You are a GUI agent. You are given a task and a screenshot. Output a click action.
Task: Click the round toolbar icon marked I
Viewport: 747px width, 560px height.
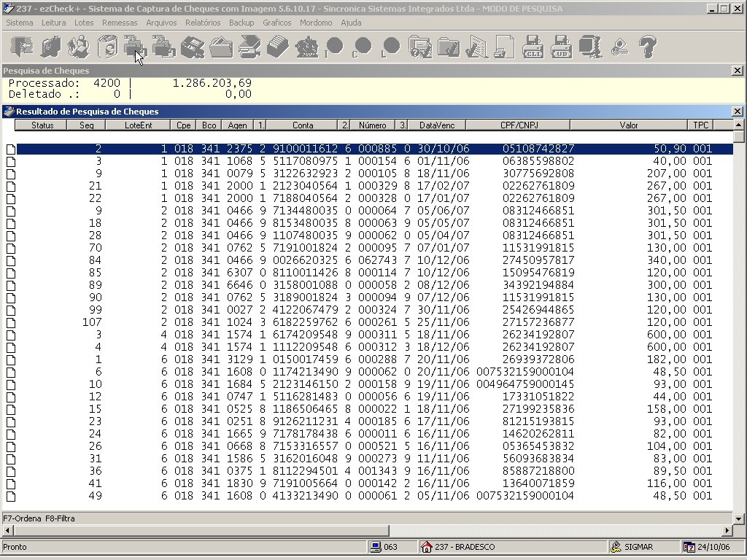[334, 47]
